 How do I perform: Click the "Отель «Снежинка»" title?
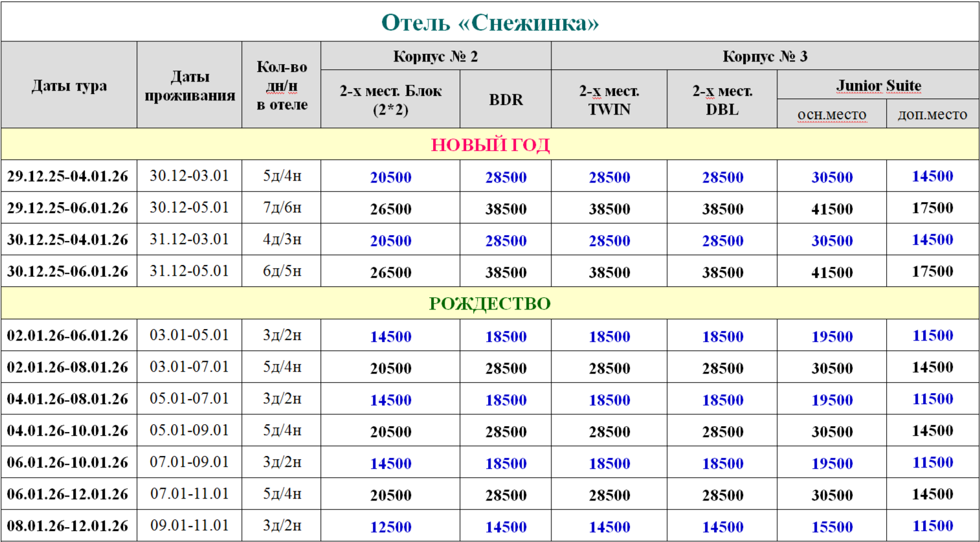point(490,23)
